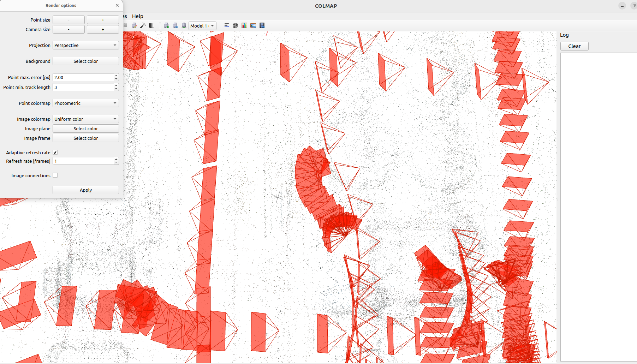Select color for Image plane

(x=86, y=129)
